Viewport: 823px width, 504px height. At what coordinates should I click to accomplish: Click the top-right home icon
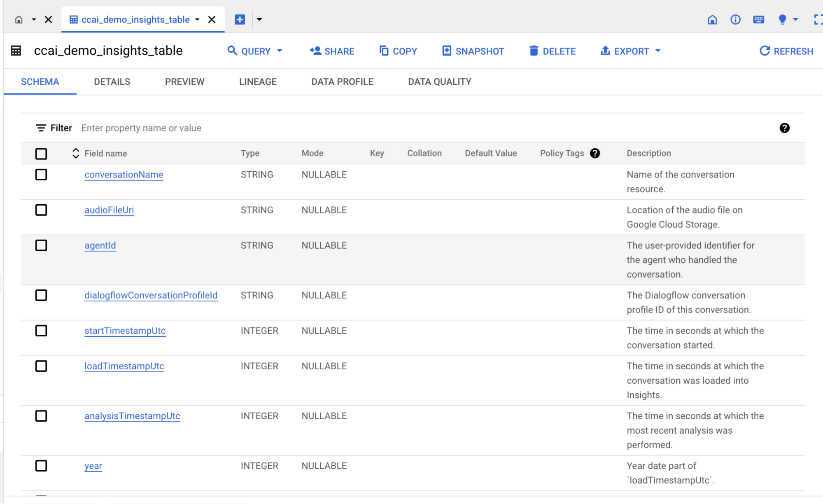712,20
